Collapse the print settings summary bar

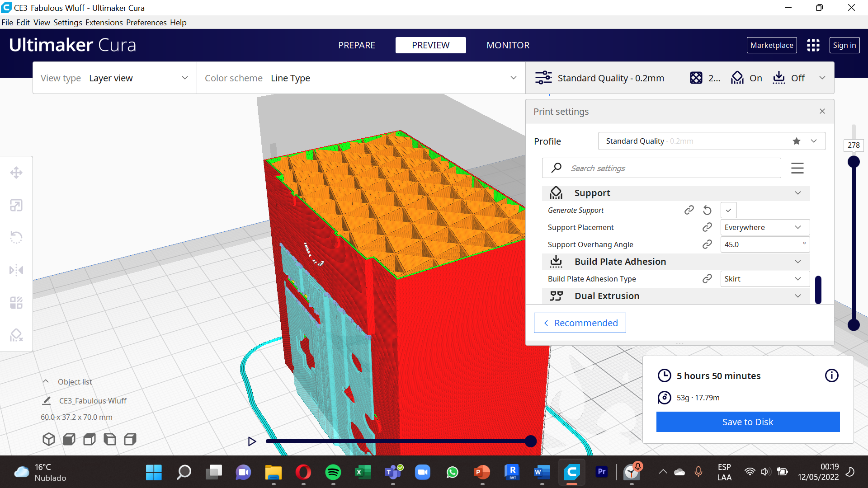(x=822, y=78)
